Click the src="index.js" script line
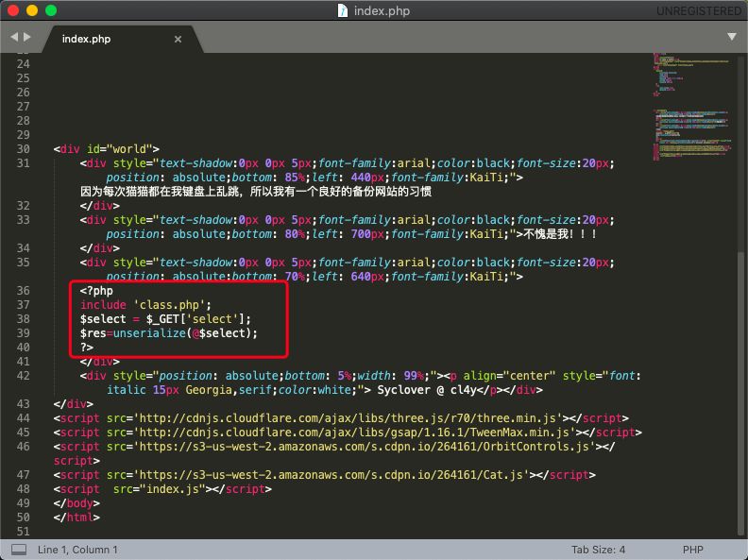This screenshot has height=560, width=748. 162,489
